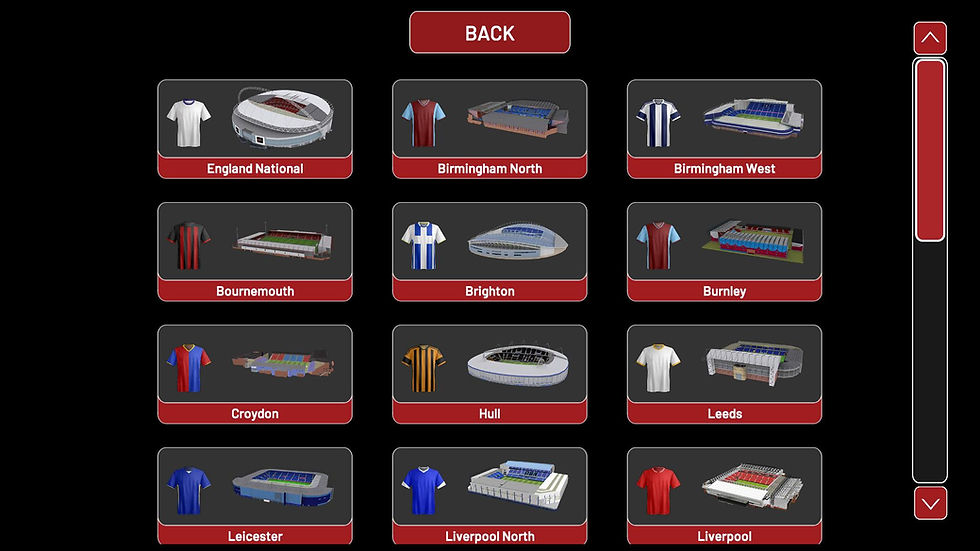Select the Burnley claret jersey icon
The image size is (980, 551).
coord(658,245)
